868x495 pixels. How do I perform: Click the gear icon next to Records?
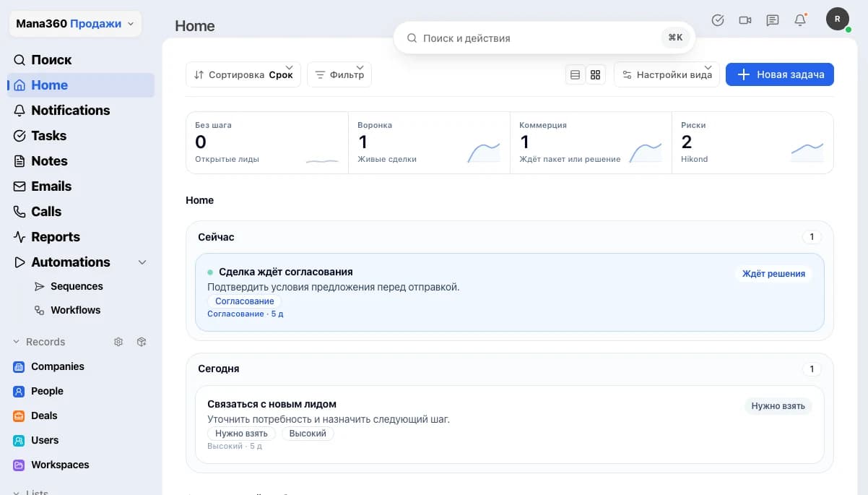click(x=118, y=342)
